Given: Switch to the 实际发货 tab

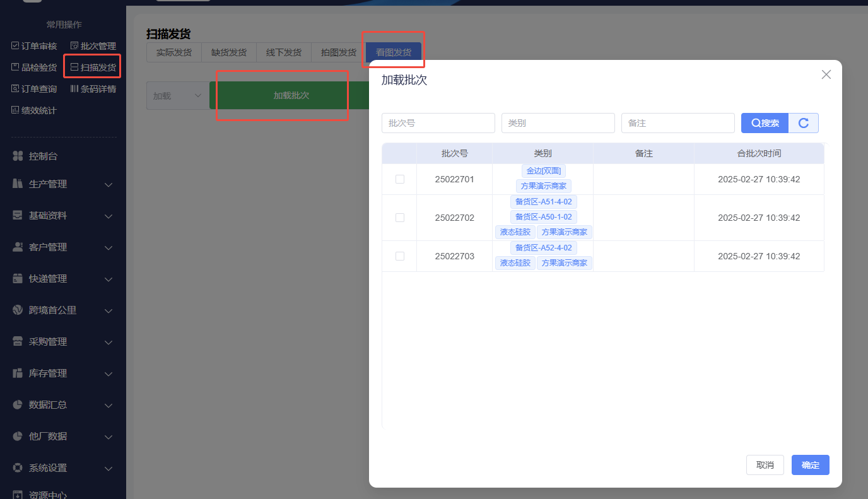Looking at the screenshot, I should tap(174, 52).
